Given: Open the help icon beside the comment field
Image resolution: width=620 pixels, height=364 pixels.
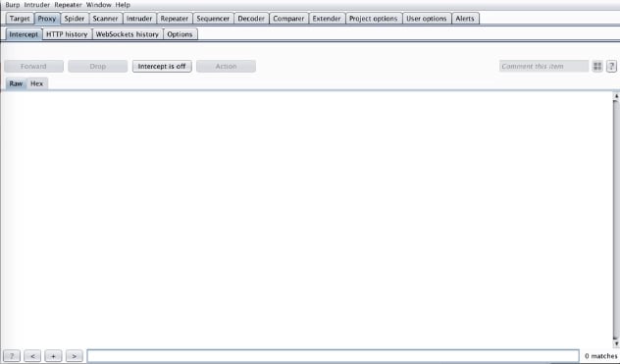Looking at the screenshot, I should (x=611, y=67).
